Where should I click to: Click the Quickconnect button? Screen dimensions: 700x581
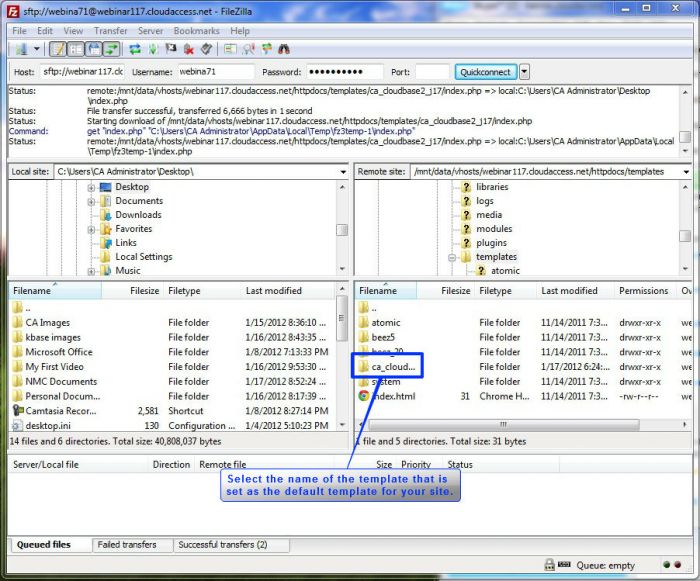486,72
